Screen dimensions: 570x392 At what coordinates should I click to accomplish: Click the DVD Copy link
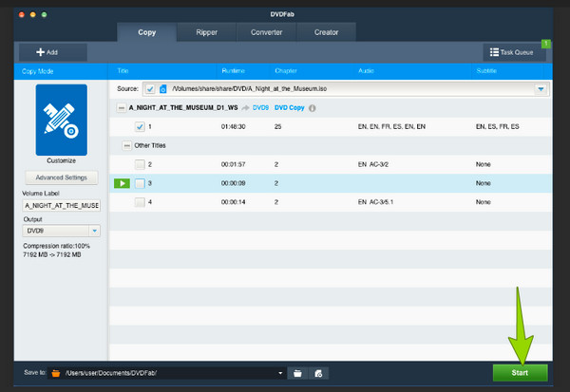290,108
